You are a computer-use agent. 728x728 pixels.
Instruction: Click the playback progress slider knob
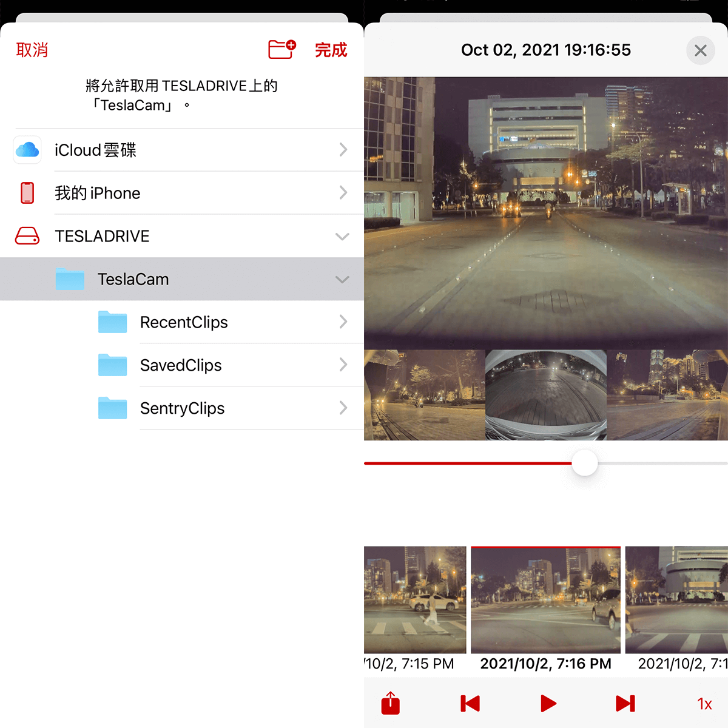tap(585, 463)
